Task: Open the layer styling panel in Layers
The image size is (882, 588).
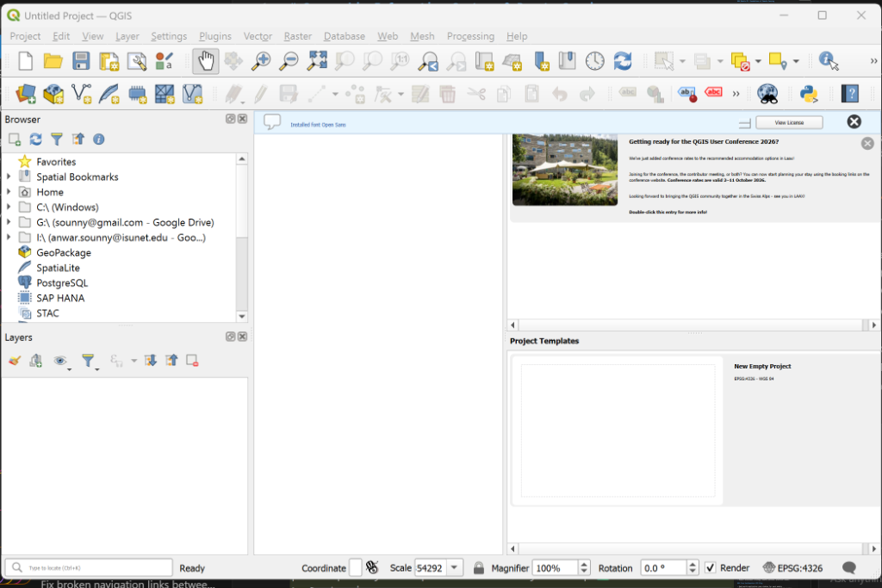Action: (14, 360)
